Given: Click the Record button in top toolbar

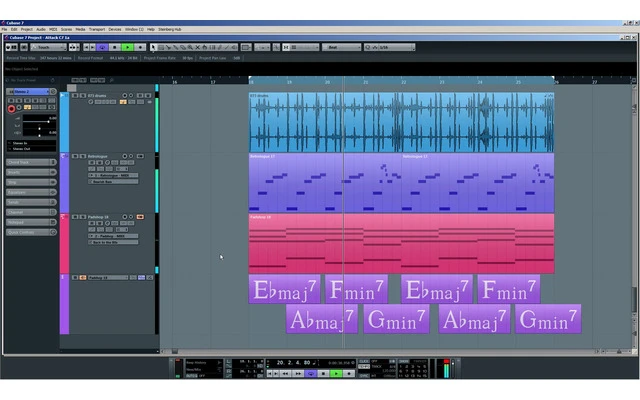Looking at the screenshot, I should point(140,47).
